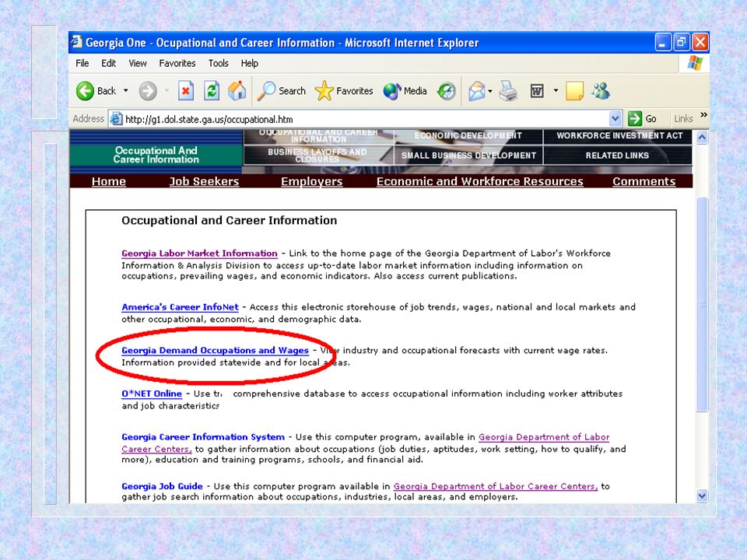Open Georgia Demand Occupations and Wages link
Screen dimensions: 747x560
215,351
